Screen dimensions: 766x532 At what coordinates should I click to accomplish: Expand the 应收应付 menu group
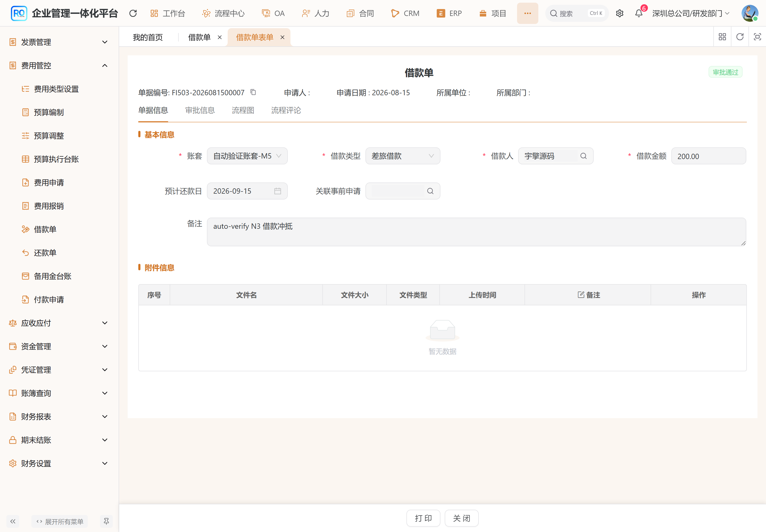click(x=59, y=323)
